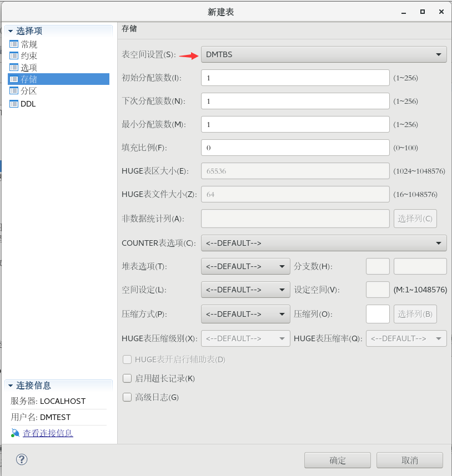Enable 启用超长记录(K) checkbox

pyautogui.click(x=127, y=378)
